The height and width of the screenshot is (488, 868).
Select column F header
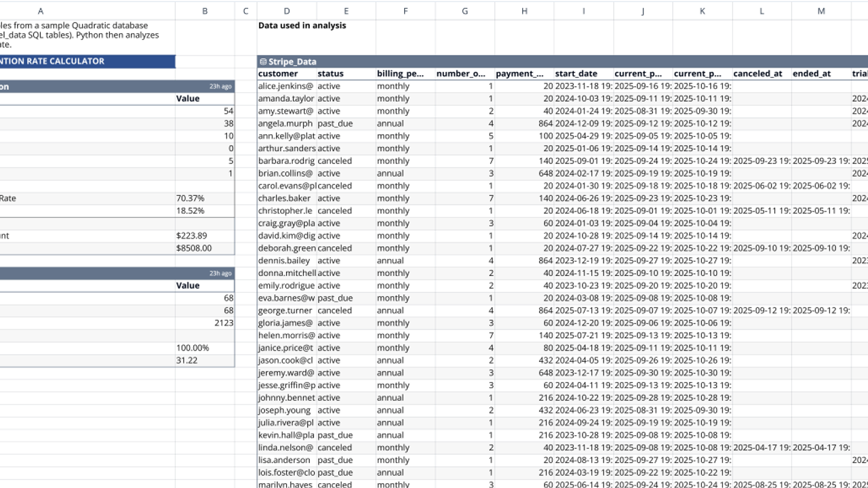pos(406,11)
